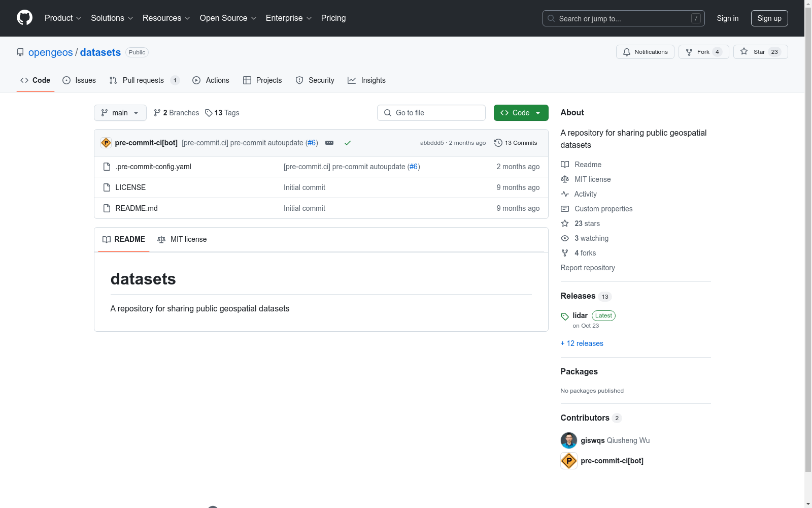Open the main branch selector dropdown

120,113
